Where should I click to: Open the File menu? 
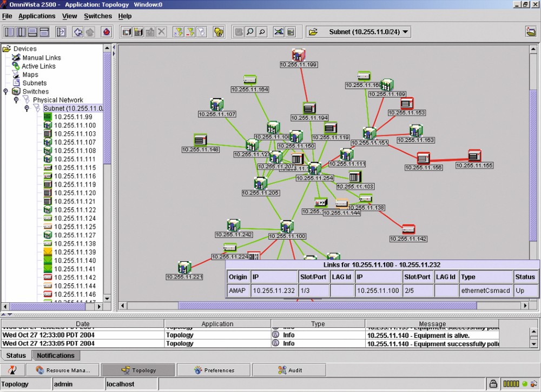pyautogui.click(x=7, y=16)
